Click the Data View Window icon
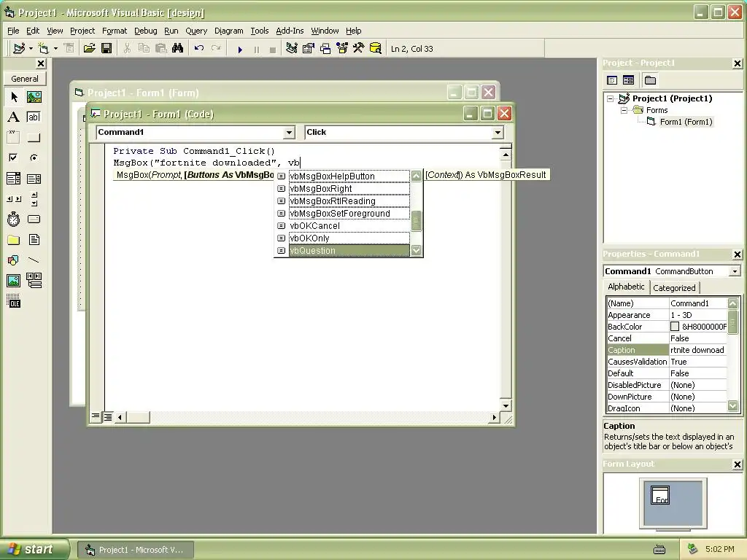This screenshot has width=747, height=560. click(x=376, y=49)
